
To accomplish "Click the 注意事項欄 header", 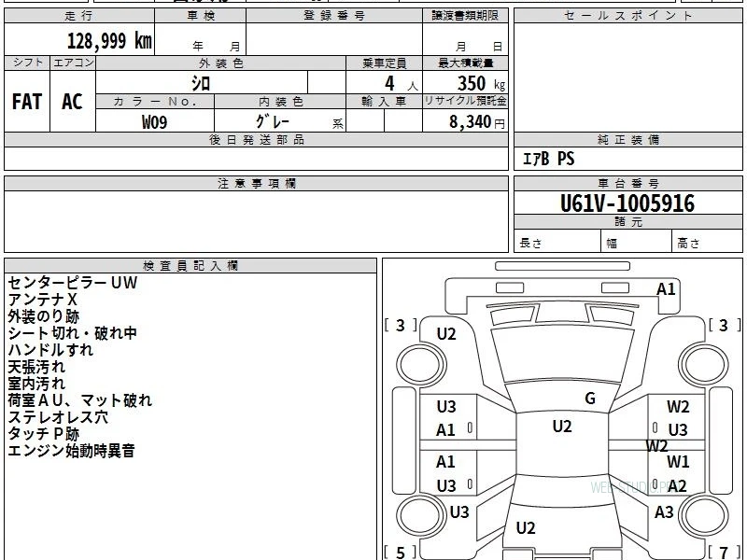I will coord(256,183).
